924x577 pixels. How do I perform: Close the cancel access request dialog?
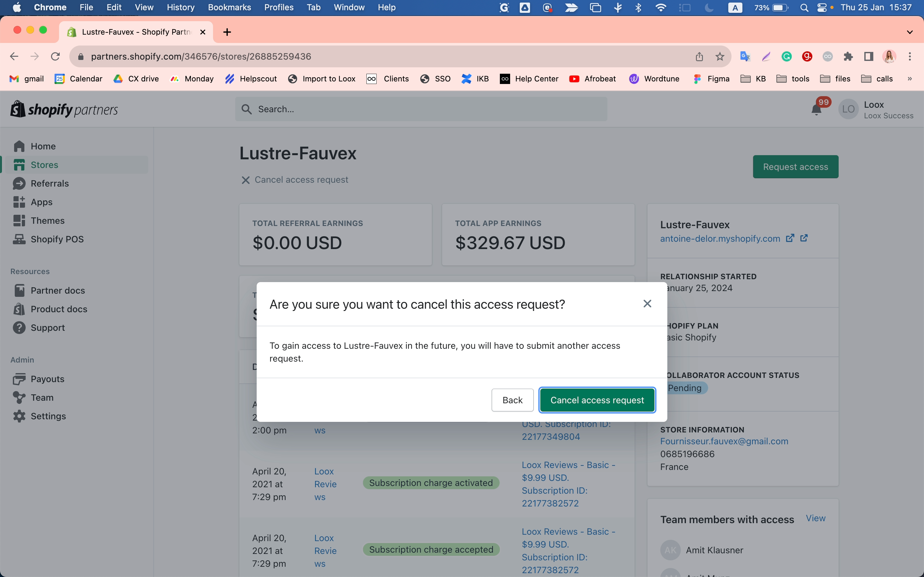(x=647, y=304)
